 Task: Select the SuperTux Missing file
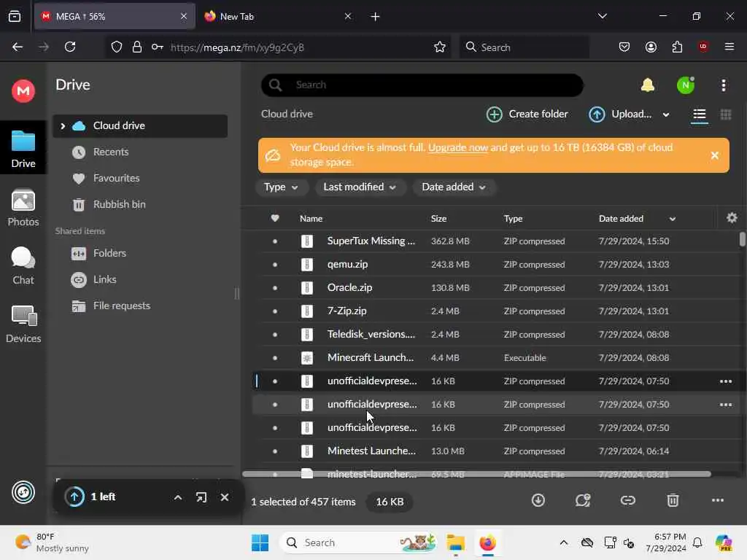tap(495, 241)
